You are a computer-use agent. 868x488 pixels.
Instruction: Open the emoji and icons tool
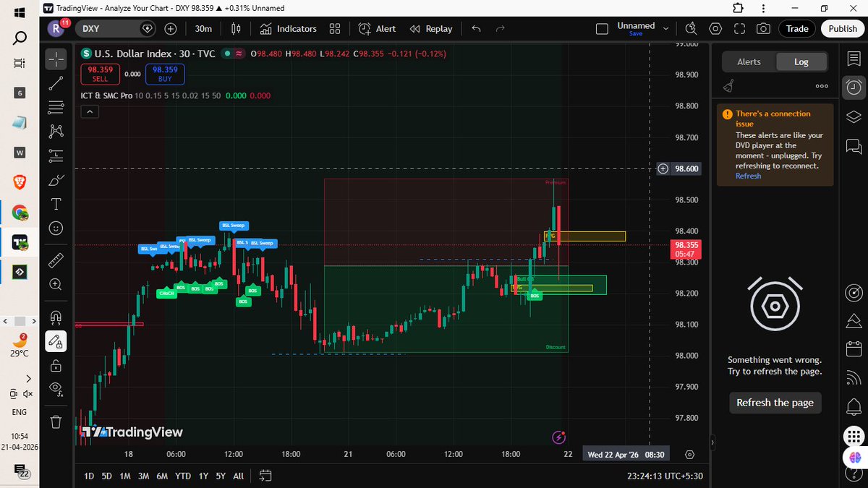coord(56,228)
